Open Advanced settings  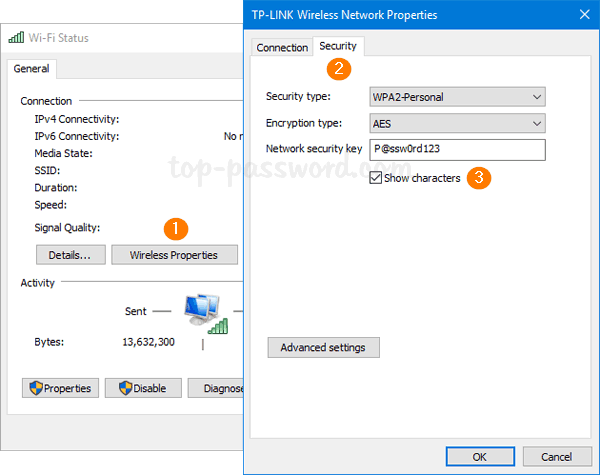point(323,348)
